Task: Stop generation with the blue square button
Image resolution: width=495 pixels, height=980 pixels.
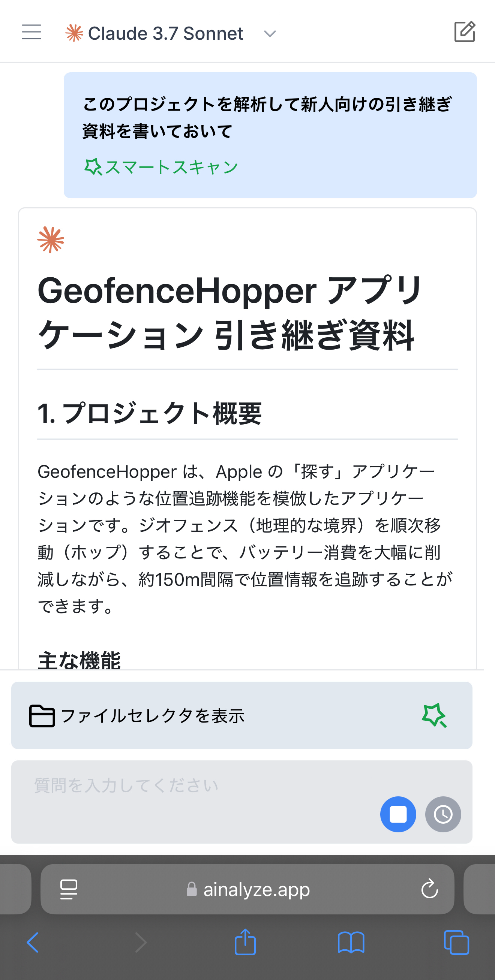Action: (398, 814)
